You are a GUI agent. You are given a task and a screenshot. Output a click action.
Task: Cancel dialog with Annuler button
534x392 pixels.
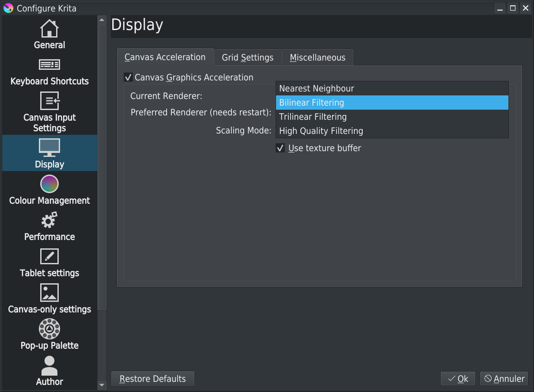tap(504, 379)
